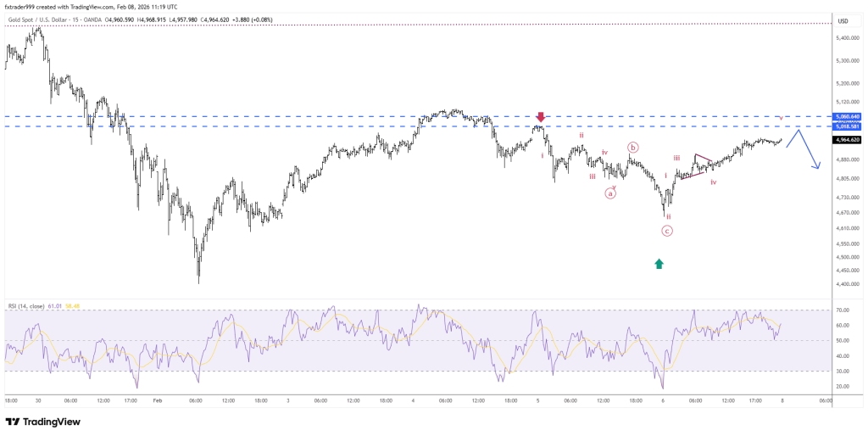
Task: Click the 5,400.000 price axis label
Action: 847,38
